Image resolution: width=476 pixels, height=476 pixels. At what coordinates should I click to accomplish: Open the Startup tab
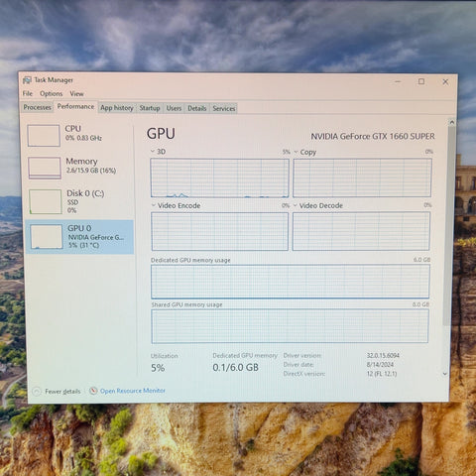(150, 108)
